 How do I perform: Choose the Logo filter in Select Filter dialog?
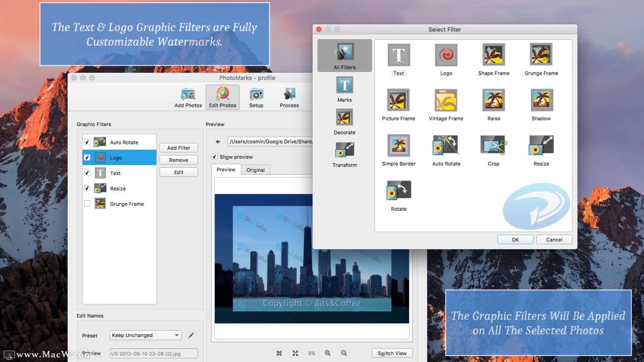coord(446,55)
